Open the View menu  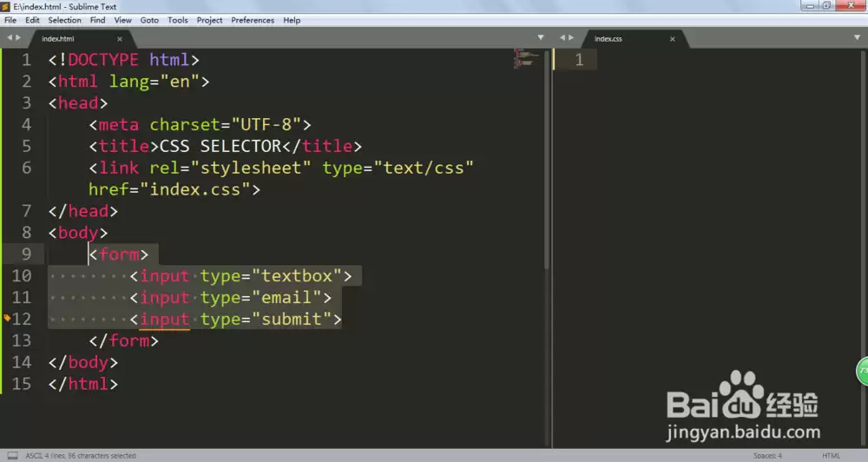[122, 20]
